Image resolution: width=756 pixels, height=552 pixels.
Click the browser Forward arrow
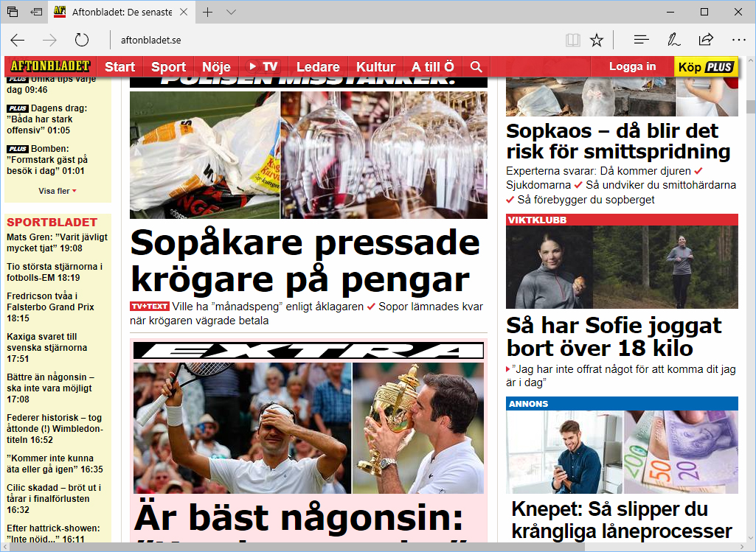[49, 40]
